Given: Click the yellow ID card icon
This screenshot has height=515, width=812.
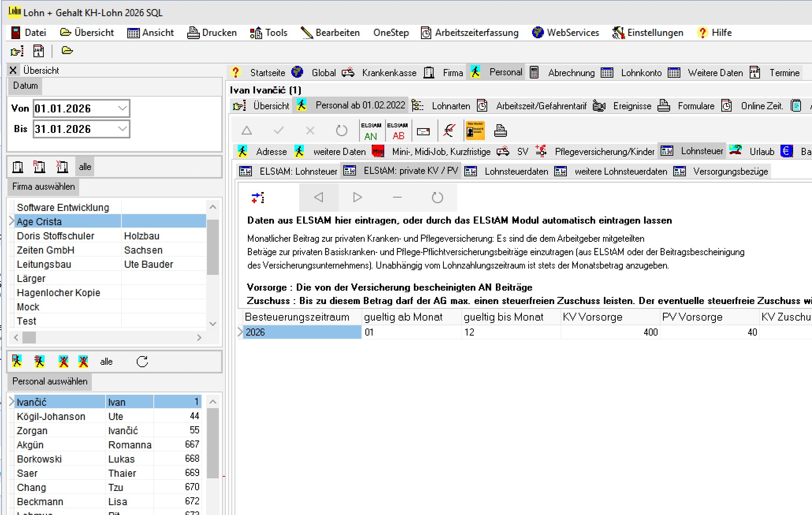Looking at the screenshot, I should 475,131.
